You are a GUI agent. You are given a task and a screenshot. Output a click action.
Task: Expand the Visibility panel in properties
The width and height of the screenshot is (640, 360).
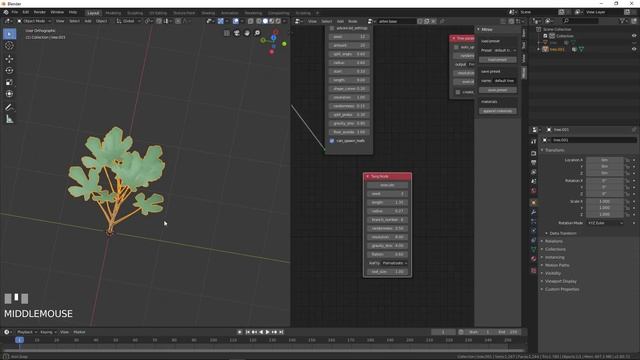553,273
